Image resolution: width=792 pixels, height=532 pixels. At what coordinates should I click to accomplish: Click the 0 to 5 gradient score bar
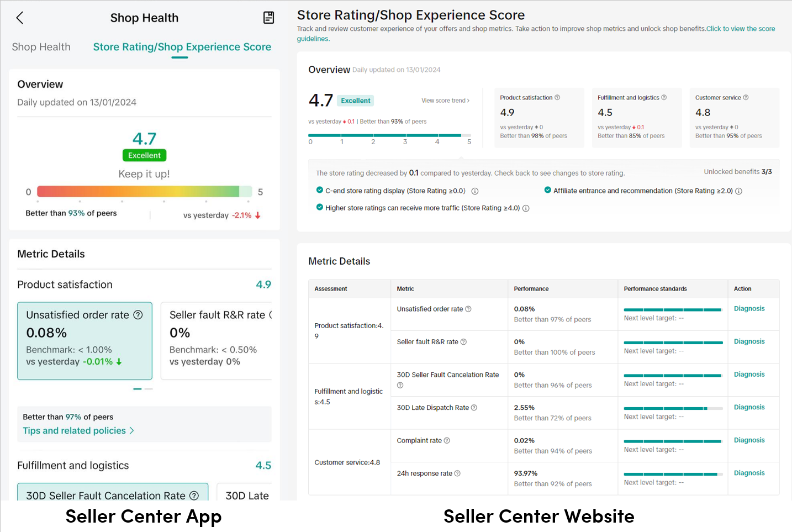pos(144,192)
